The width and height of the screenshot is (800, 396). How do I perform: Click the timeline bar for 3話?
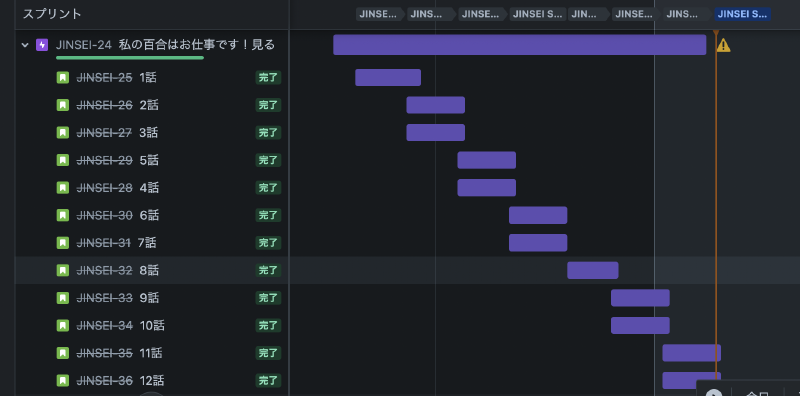click(x=435, y=133)
